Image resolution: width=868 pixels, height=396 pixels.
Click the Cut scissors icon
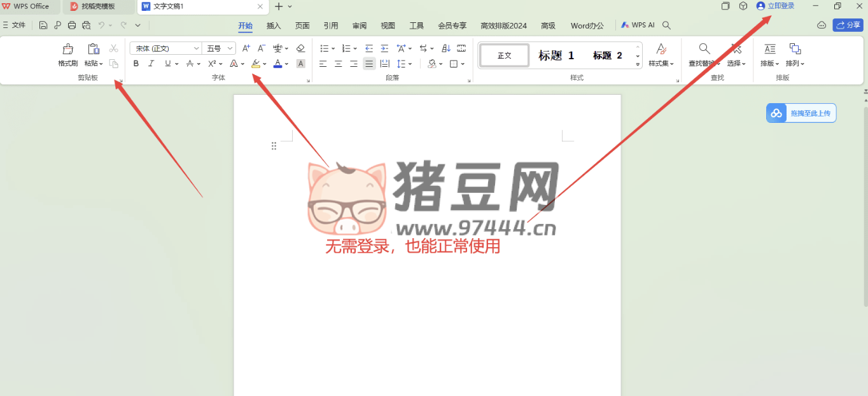[114, 48]
